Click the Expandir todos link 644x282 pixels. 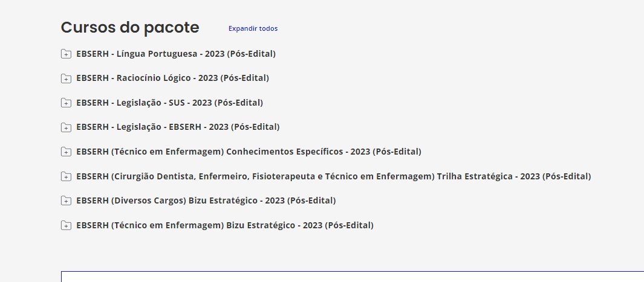click(253, 28)
